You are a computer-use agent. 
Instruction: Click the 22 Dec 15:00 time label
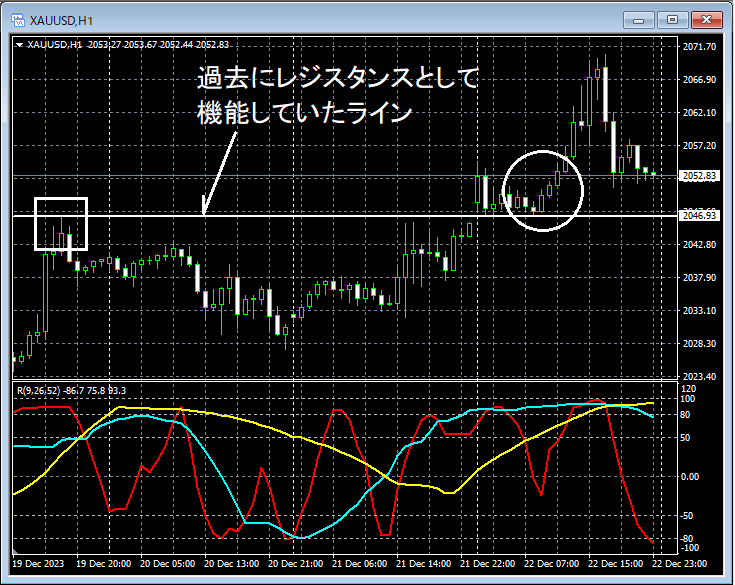[x=615, y=563]
